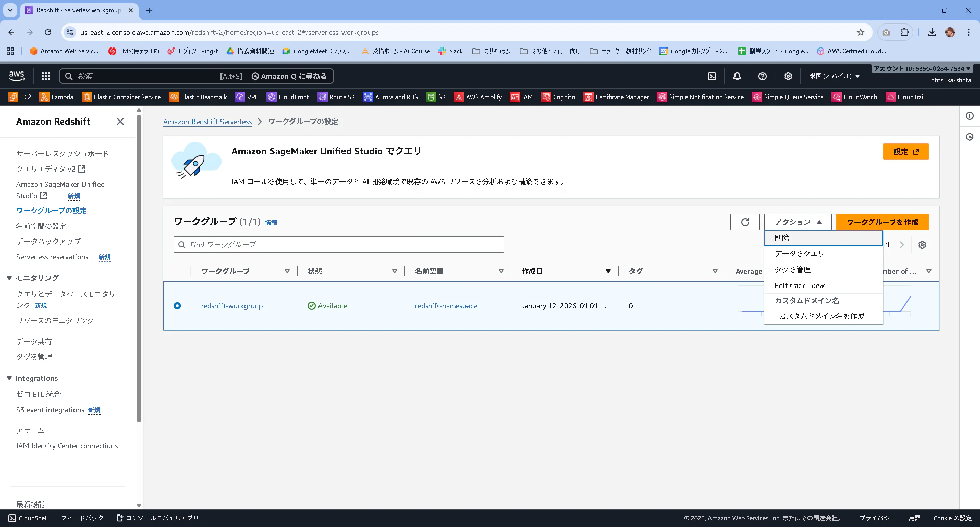Open Simple Notification Service shortcut
The width and height of the screenshot is (980, 527).
(x=701, y=97)
